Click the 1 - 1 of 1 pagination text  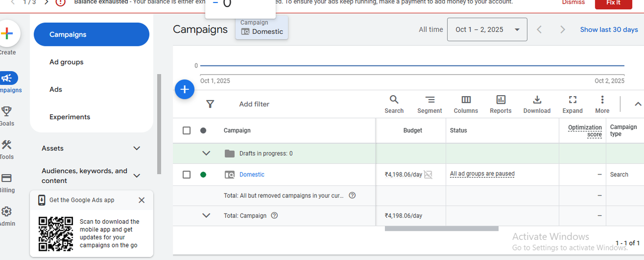[x=627, y=243]
